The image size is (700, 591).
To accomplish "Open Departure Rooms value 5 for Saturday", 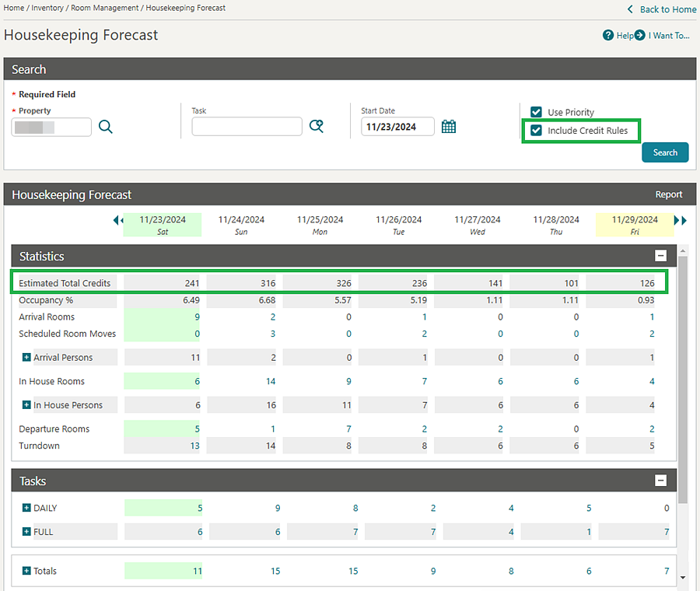I will pyautogui.click(x=197, y=429).
